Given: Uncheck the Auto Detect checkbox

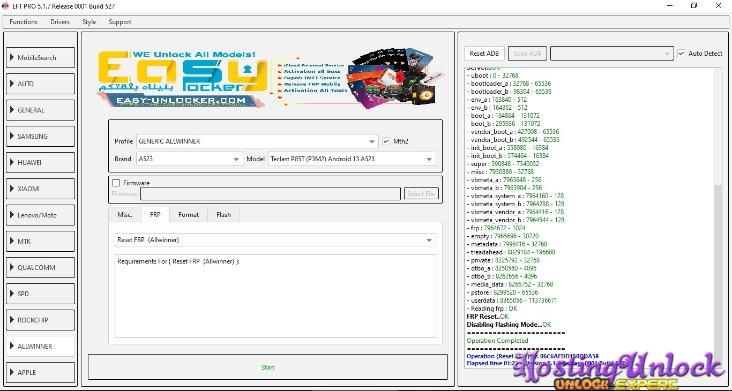Looking at the screenshot, I should 681,53.
